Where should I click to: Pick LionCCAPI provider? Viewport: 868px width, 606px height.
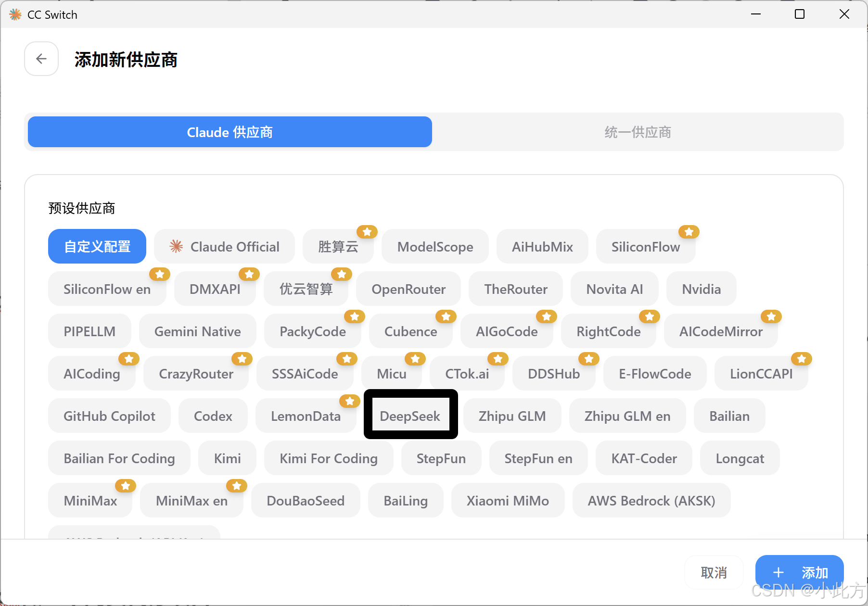pyautogui.click(x=761, y=373)
